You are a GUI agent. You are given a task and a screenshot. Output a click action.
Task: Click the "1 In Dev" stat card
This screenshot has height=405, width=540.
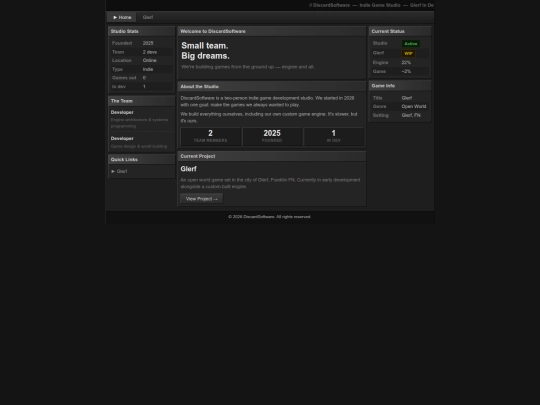(334, 136)
